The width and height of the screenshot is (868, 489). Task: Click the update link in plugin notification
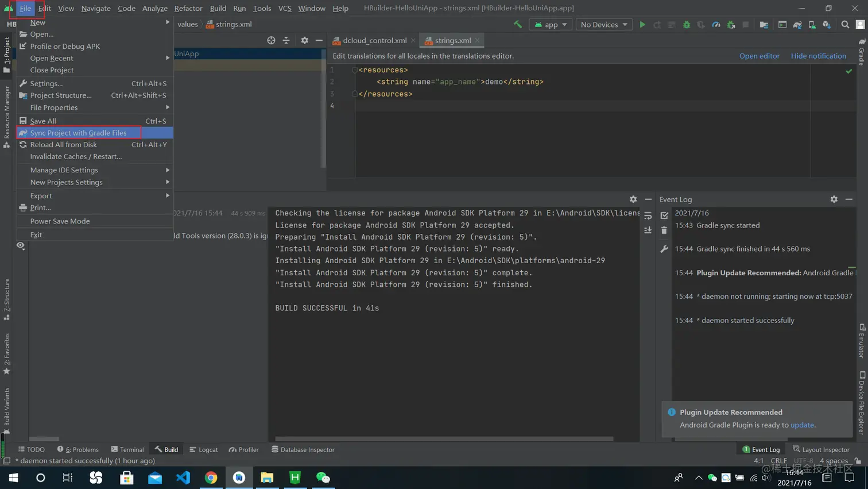[x=802, y=425]
